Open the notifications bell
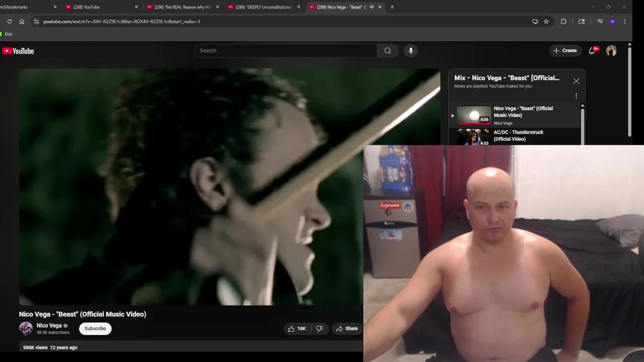Screen dimensions: 644x362 [592, 51]
